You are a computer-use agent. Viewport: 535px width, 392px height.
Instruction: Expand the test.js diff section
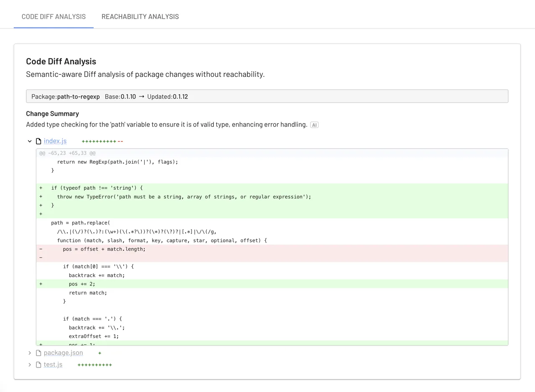(30, 365)
